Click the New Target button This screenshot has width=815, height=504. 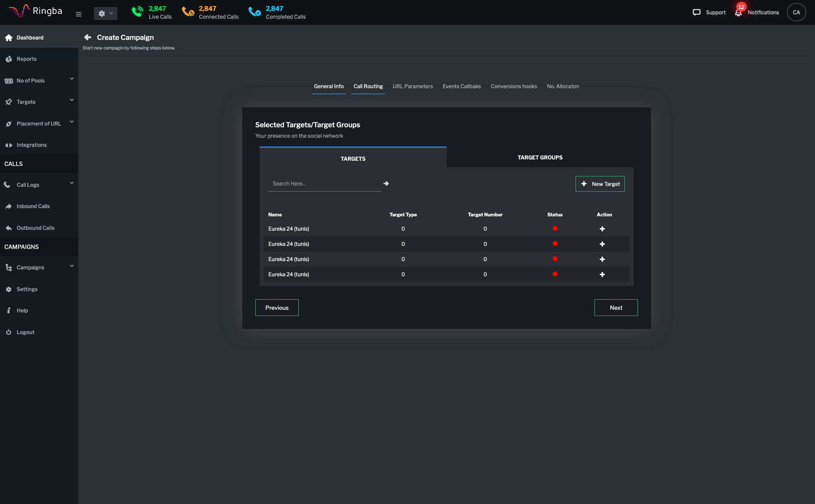point(600,184)
